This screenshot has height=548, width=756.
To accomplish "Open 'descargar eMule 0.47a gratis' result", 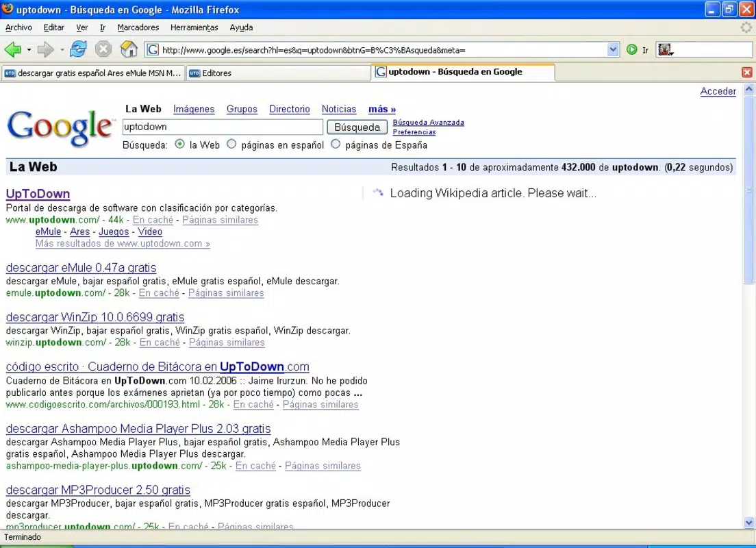I will tap(81, 268).
